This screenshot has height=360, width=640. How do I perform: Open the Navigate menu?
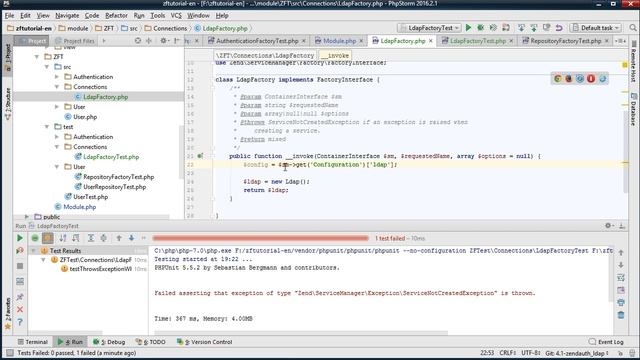coord(67,16)
